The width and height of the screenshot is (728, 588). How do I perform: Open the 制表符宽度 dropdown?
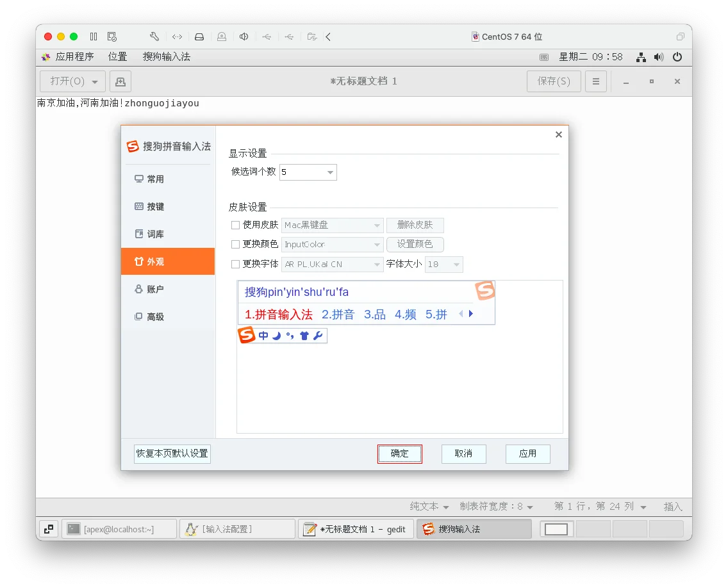pos(496,506)
